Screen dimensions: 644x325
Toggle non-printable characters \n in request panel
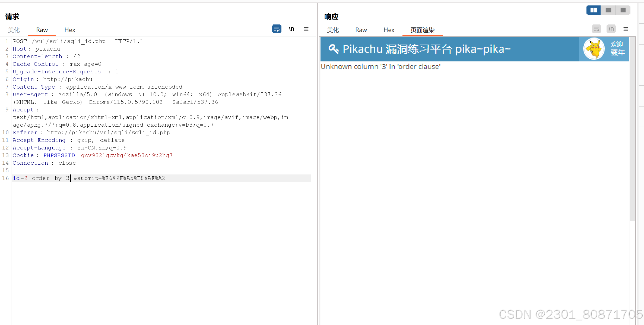(291, 29)
